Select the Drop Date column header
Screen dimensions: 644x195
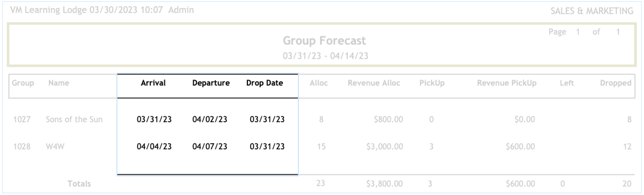pyautogui.click(x=266, y=83)
